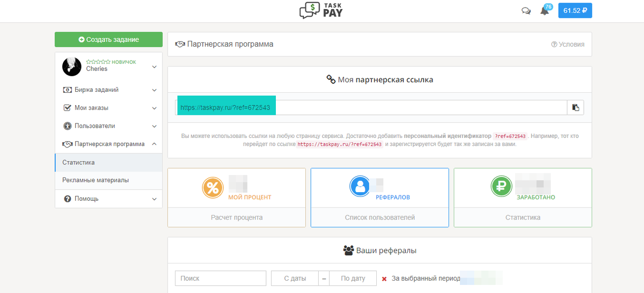
Task: Click the blue referrals user icon
Action: pos(360,187)
